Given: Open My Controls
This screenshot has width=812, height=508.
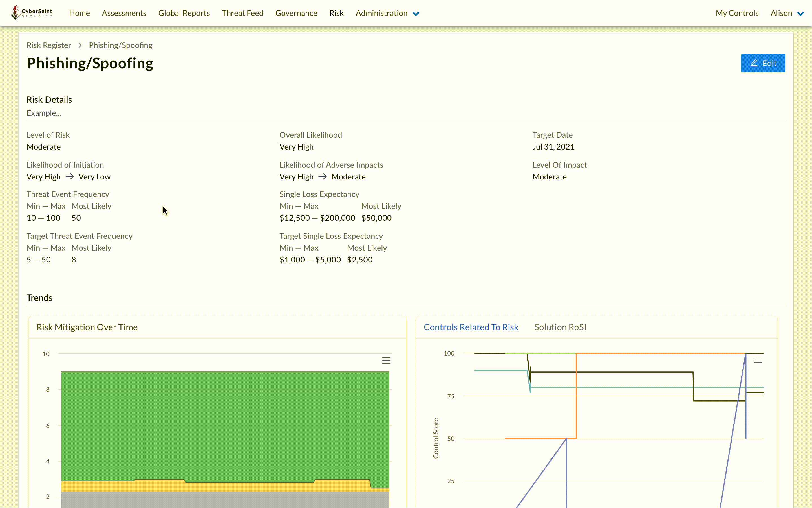Looking at the screenshot, I should coord(737,13).
